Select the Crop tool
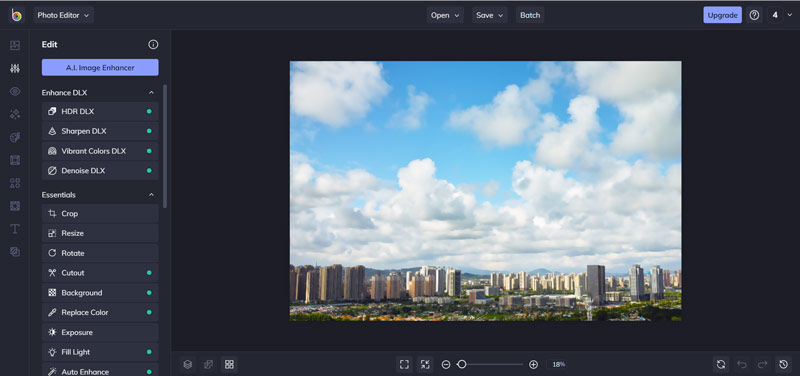 (x=100, y=214)
